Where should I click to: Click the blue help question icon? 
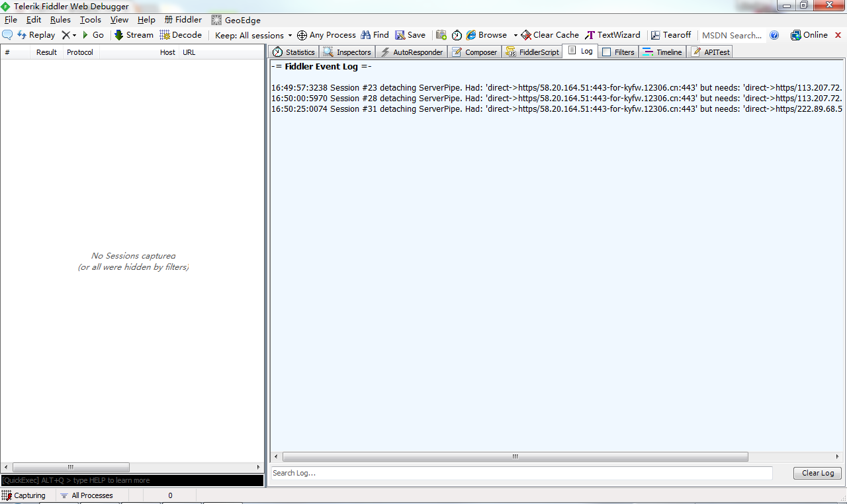tap(774, 35)
